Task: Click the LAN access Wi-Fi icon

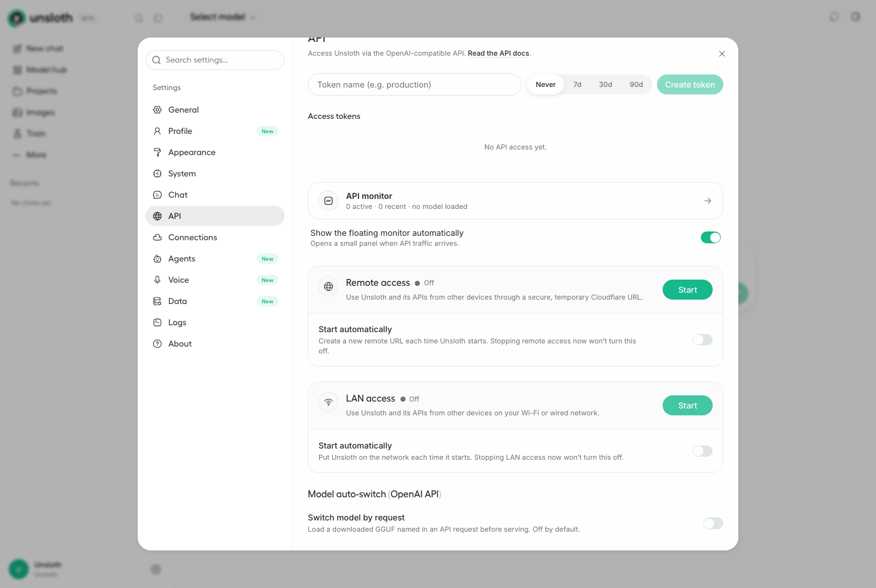Action: pyautogui.click(x=328, y=402)
